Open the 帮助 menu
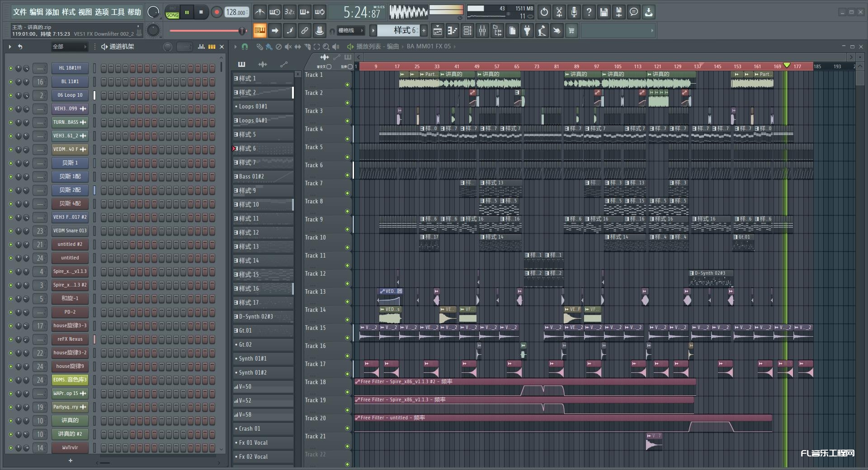 coord(134,12)
